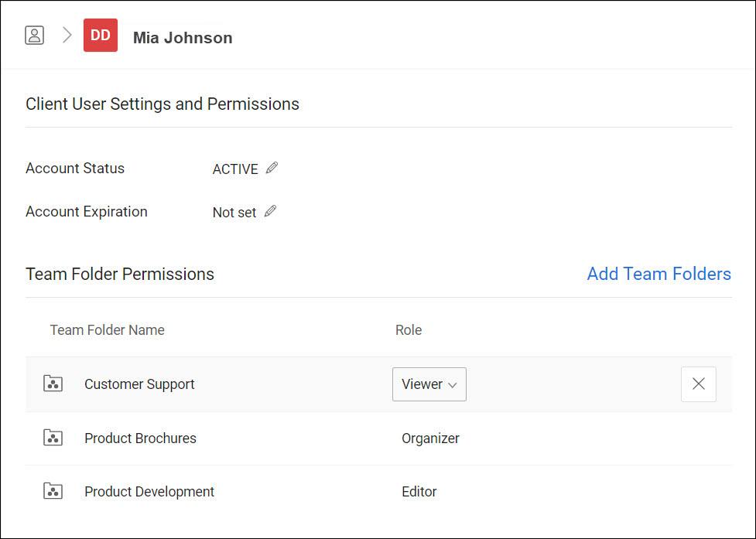Image resolution: width=756 pixels, height=539 pixels.
Task: Click the Organizer role text
Action: [430, 438]
